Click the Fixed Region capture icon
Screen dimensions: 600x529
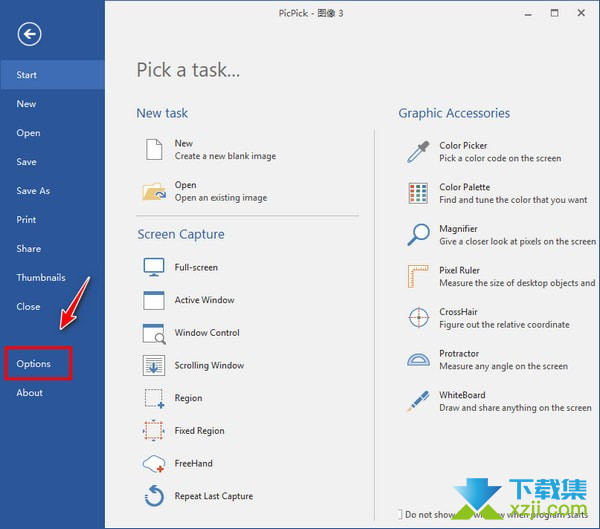(x=154, y=431)
